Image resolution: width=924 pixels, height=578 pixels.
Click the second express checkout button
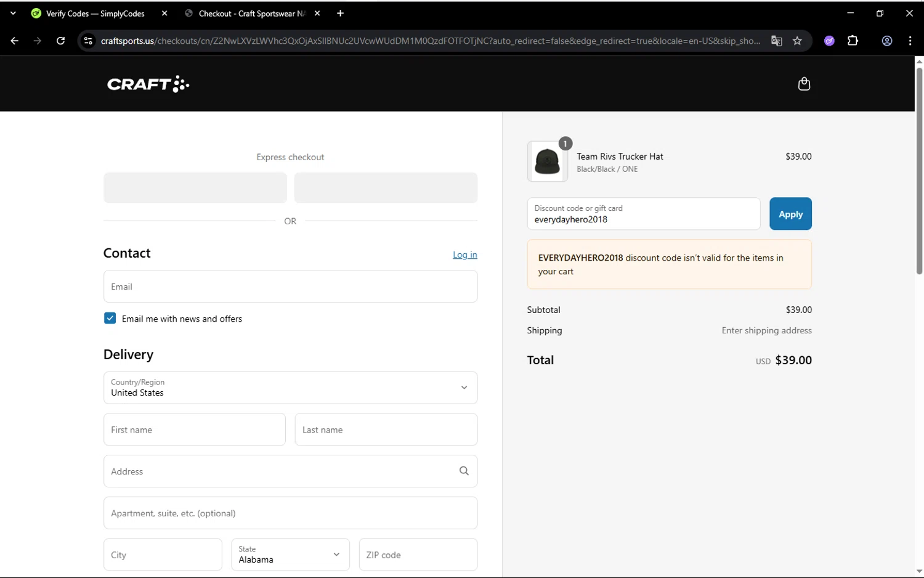click(386, 187)
